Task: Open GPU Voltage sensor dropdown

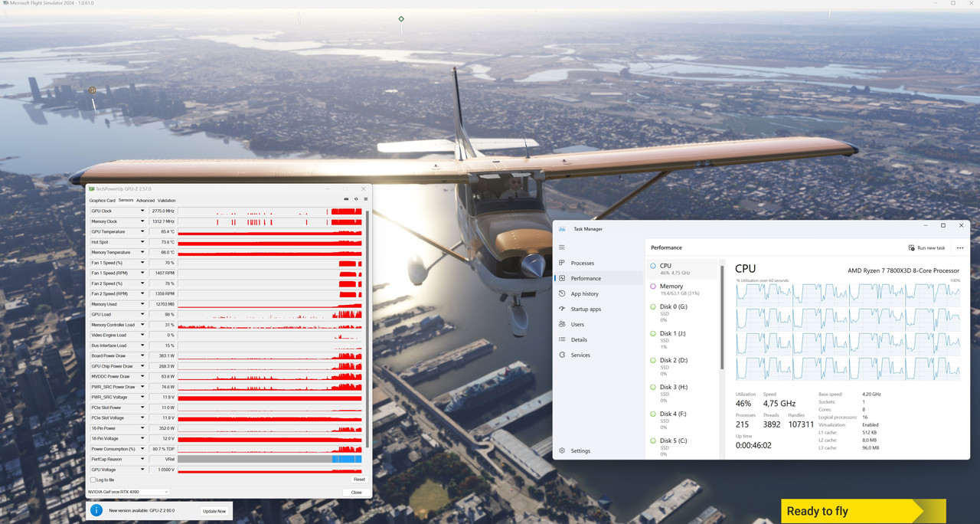Action: [142, 470]
